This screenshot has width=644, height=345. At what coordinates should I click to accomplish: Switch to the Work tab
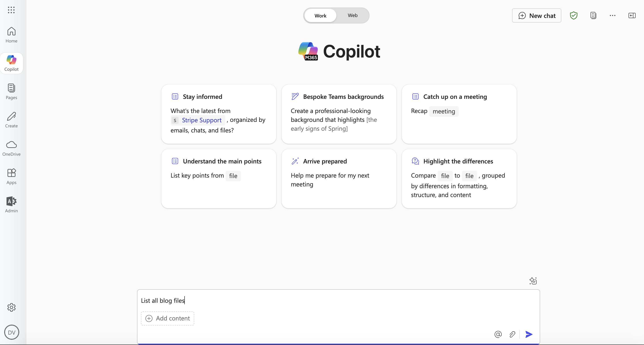click(320, 15)
